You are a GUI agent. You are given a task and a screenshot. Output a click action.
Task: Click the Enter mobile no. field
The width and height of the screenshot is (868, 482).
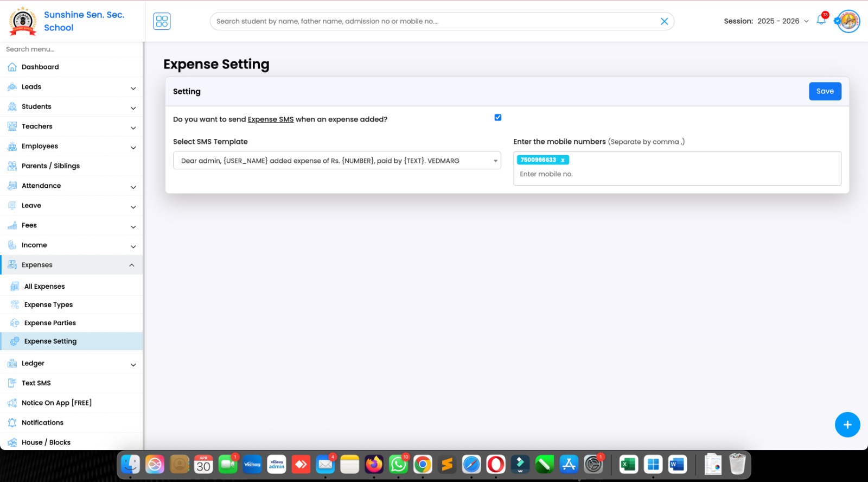(x=675, y=174)
